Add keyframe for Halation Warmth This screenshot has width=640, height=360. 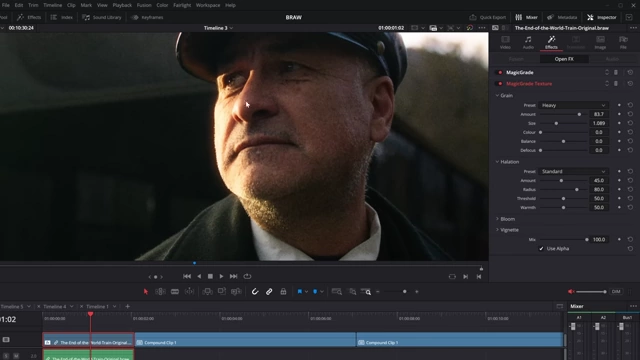click(x=619, y=207)
